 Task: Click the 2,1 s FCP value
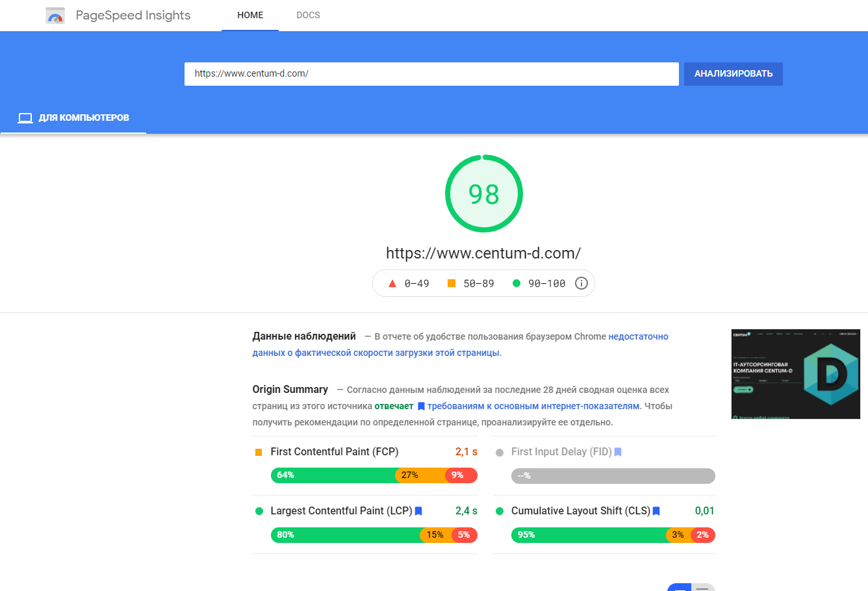(466, 452)
